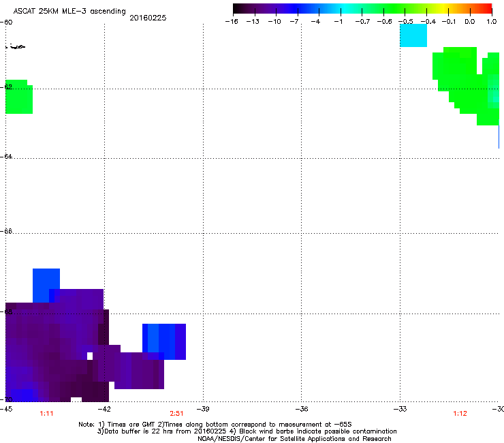The width and height of the screenshot is (504, 443).
Task: Click the color bar label -16
Action: (232, 22)
